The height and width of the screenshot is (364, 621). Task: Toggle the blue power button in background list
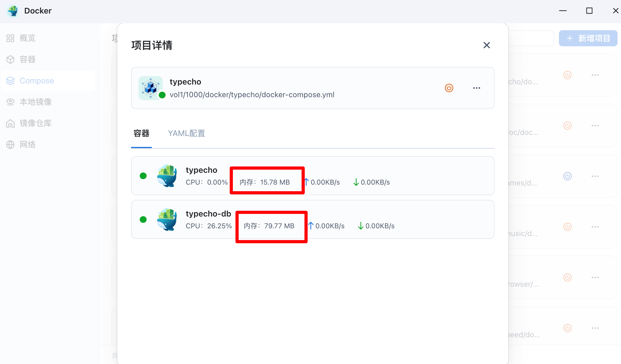click(x=567, y=176)
